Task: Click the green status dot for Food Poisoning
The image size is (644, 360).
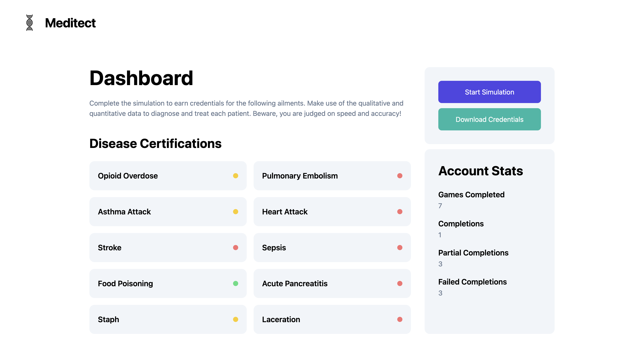Action: (235, 283)
